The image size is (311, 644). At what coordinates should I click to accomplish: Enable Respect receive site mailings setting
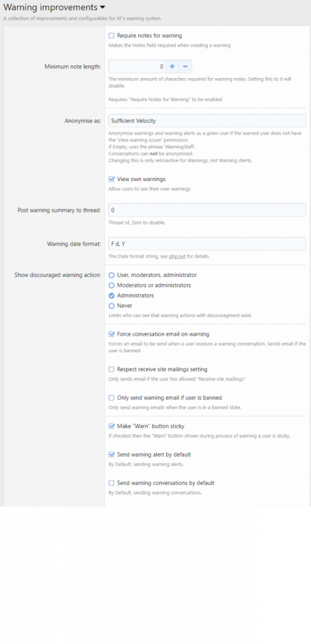click(x=111, y=369)
